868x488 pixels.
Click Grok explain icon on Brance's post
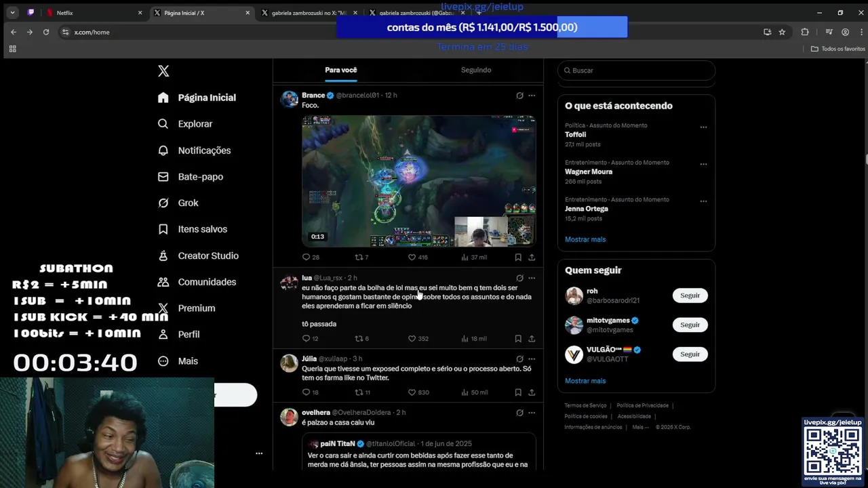(519, 96)
